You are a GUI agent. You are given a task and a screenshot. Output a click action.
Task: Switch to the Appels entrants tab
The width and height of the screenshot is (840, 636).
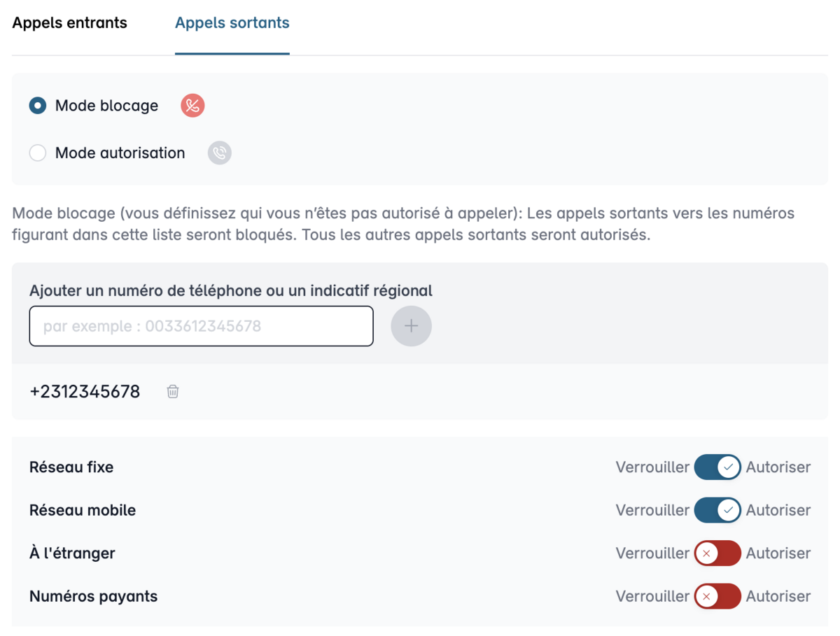tap(70, 23)
